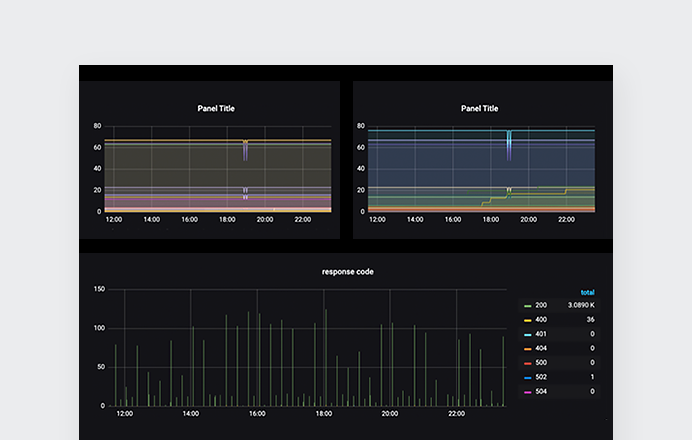Change blue color swatch for 502
This screenshot has height=440, width=692.
pyautogui.click(x=527, y=377)
